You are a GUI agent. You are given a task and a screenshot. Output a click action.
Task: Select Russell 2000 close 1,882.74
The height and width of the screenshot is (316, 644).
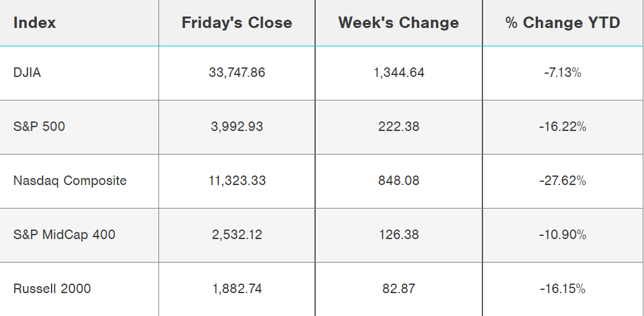point(237,289)
